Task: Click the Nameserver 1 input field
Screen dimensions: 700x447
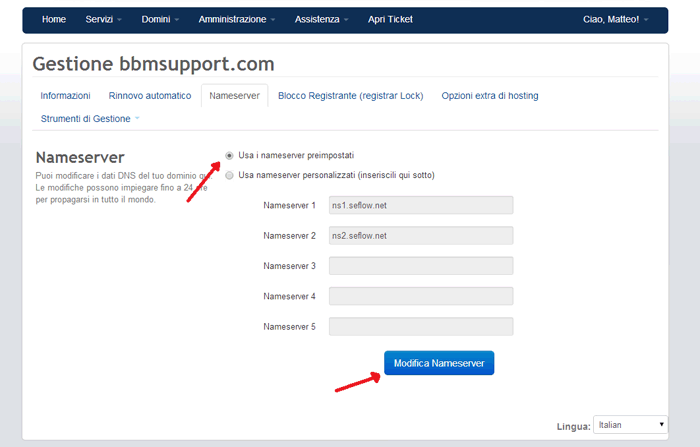Action: tap(420, 205)
